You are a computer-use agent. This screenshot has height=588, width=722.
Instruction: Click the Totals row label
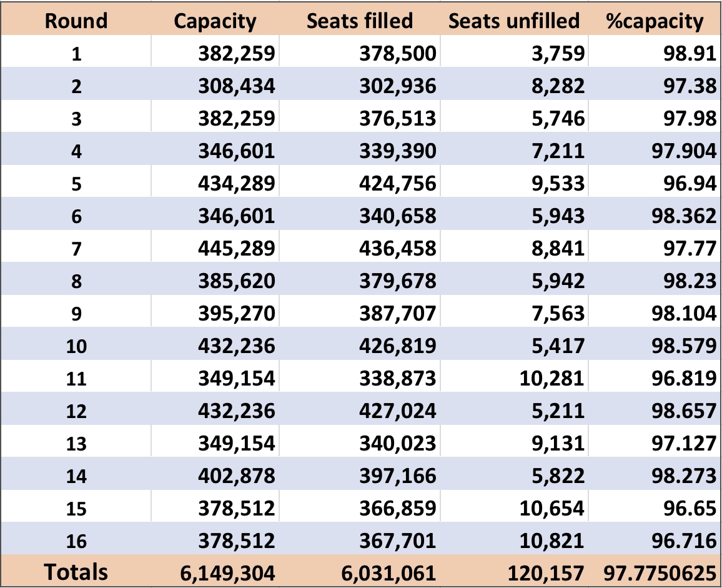point(76,572)
